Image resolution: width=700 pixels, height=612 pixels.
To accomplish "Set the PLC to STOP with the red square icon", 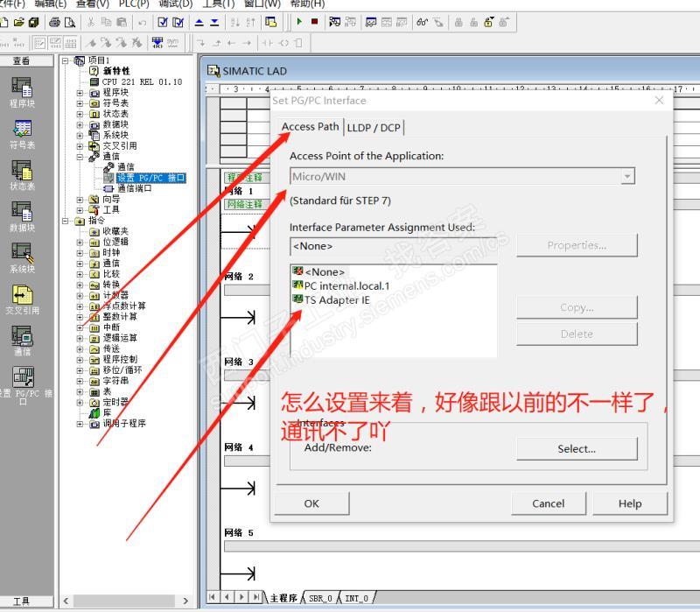I will pyautogui.click(x=315, y=21).
